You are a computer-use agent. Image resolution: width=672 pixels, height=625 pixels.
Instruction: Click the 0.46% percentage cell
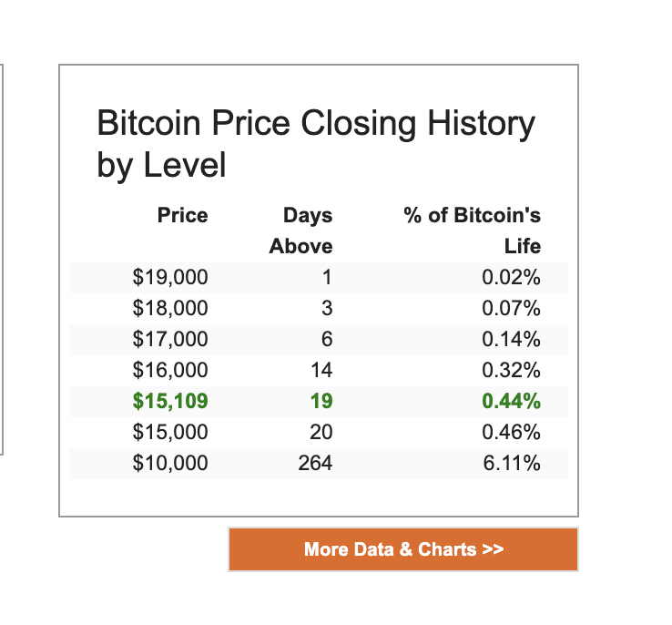(x=511, y=432)
